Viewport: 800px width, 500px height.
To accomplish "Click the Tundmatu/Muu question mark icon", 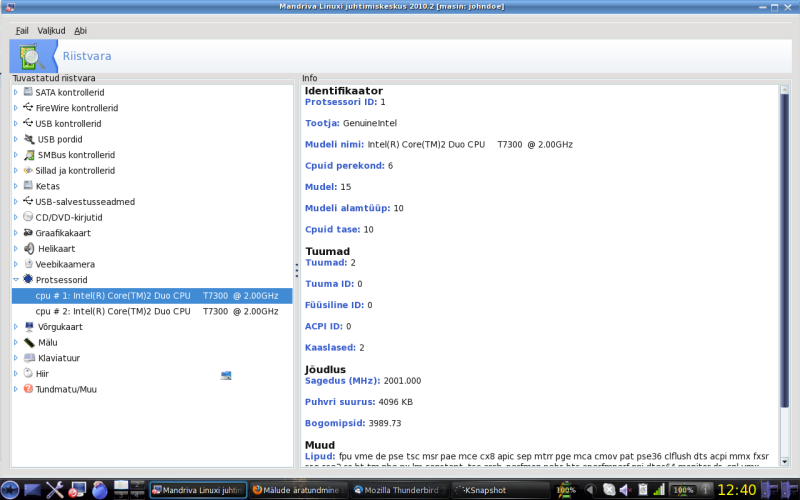I will click(x=29, y=389).
